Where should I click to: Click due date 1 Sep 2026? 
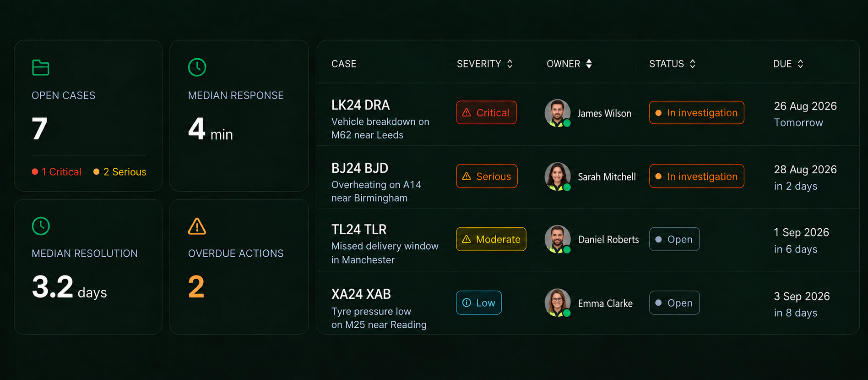pyautogui.click(x=802, y=232)
